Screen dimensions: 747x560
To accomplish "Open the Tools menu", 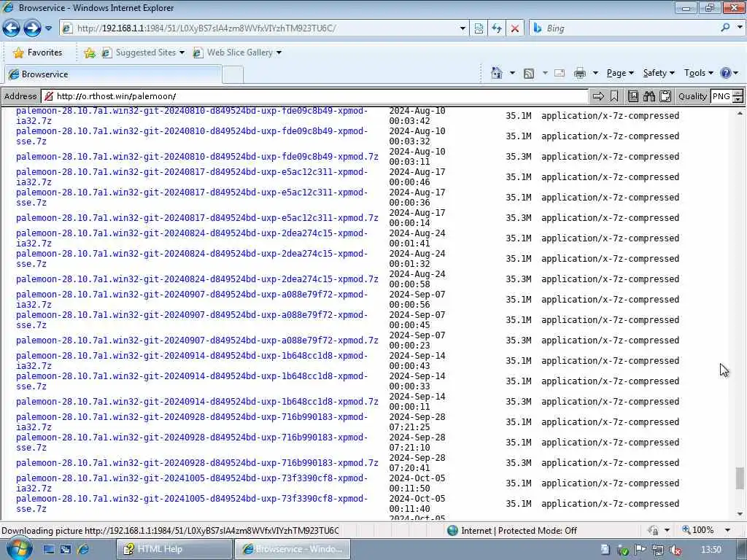I will [x=698, y=73].
